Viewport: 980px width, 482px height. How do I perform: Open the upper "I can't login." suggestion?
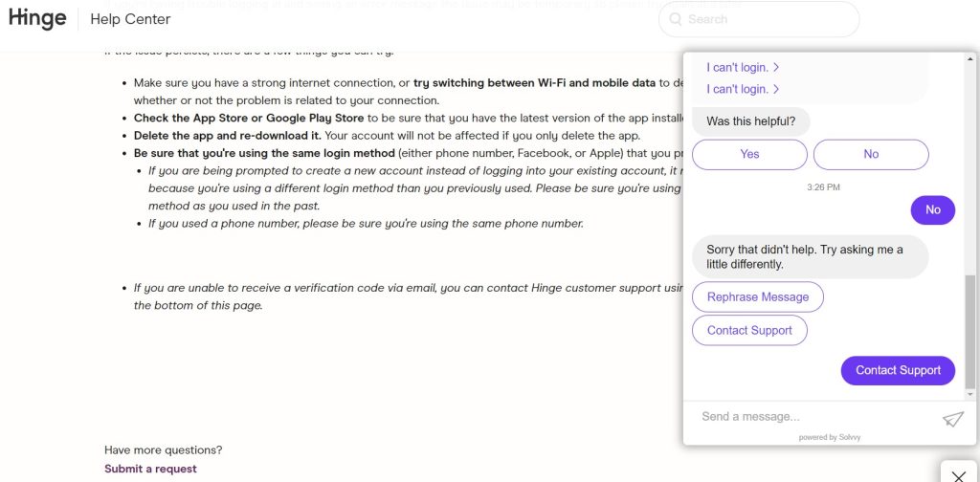pos(743,68)
